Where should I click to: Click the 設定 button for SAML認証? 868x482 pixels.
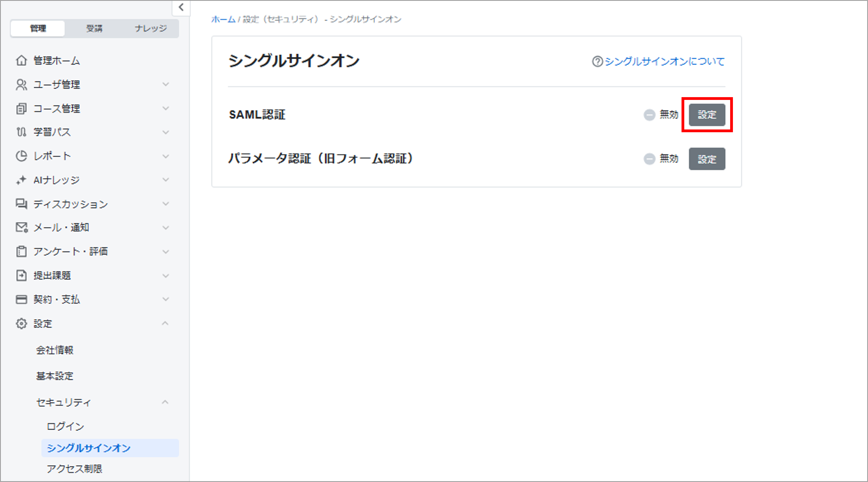707,115
